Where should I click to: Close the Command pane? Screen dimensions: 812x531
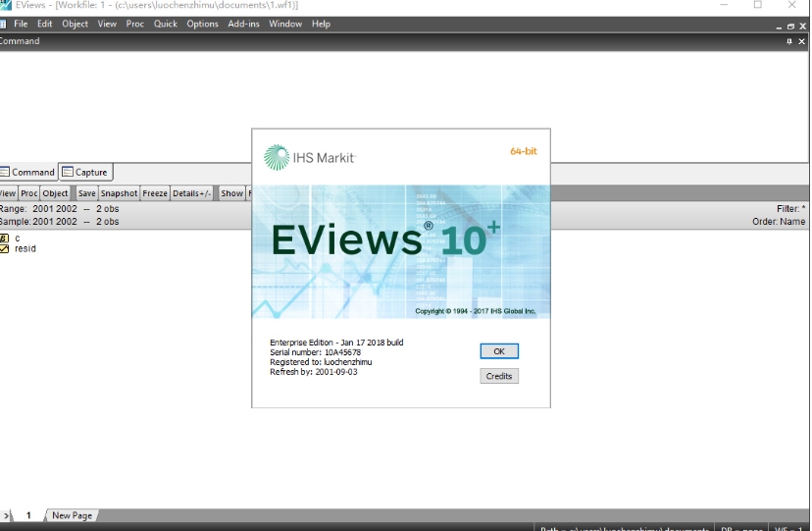coord(801,41)
